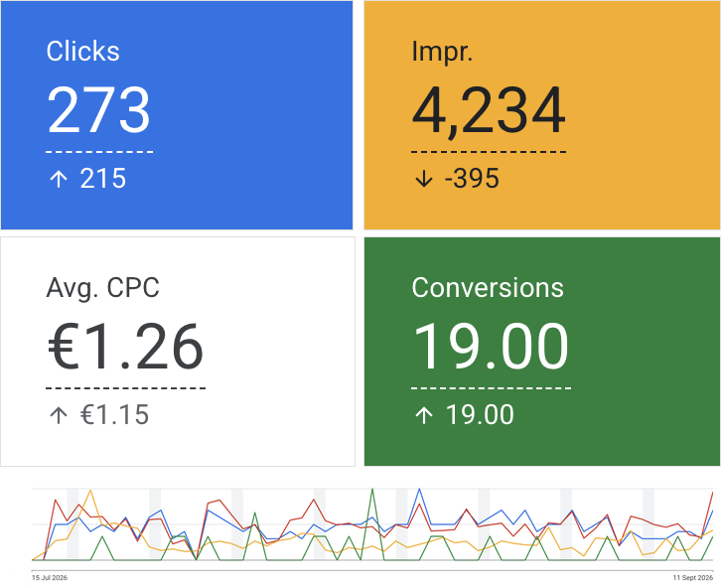Click the impressions change value -395
The height and width of the screenshot is (588, 721).
click(472, 179)
